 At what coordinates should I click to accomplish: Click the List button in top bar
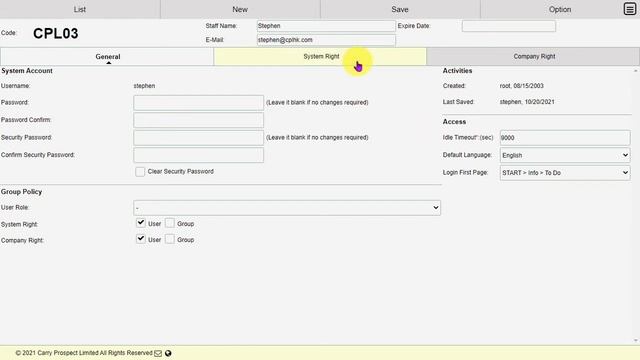tap(80, 9)
